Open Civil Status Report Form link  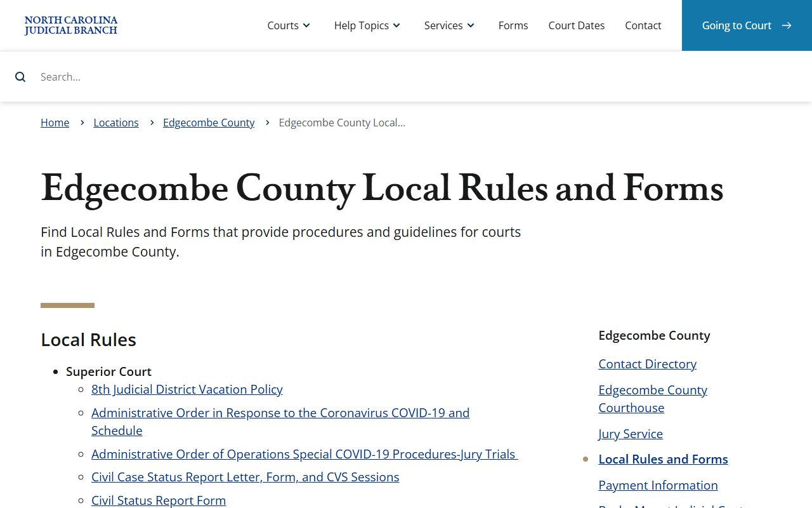click(x=159, y=500)
